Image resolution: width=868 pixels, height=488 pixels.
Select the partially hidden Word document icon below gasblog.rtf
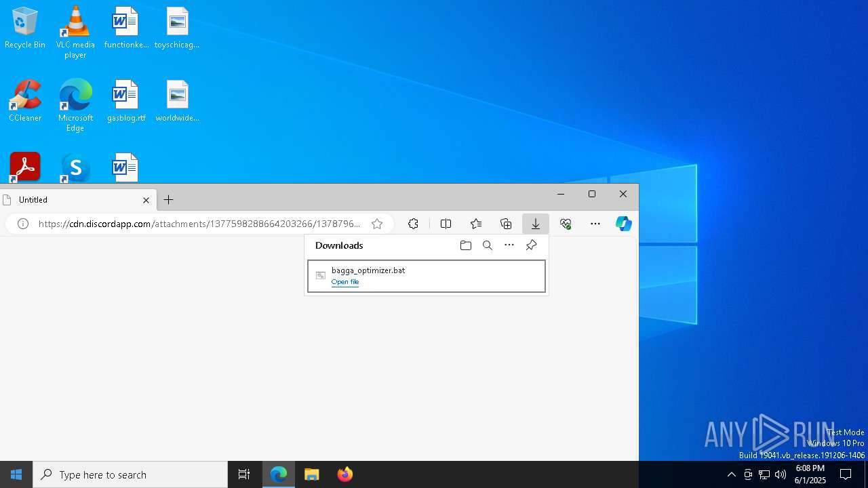pyautogui.click(x=125, y=167)
